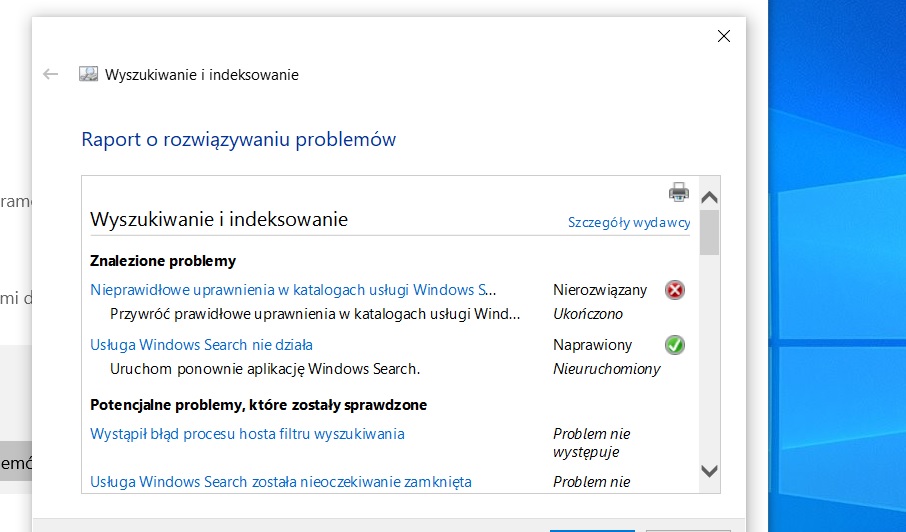Click the 'Nierozwiązany' status text
This screenshot has width=906, height=532.
(x=600, y=290)
